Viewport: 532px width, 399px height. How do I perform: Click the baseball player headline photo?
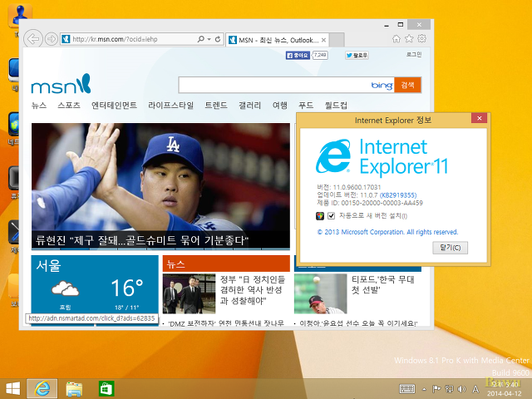tap(160, 177)
